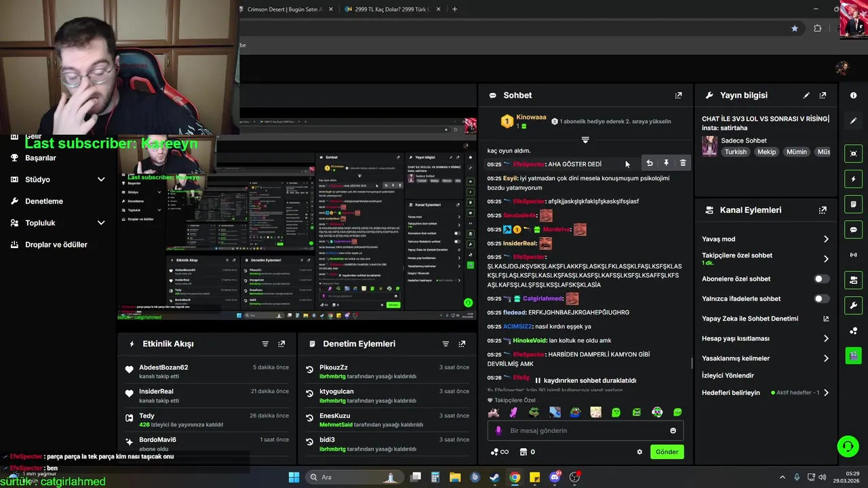Click the pencil edit icon in right sidebar
868x488 pixels.
[x=853, y=121]
